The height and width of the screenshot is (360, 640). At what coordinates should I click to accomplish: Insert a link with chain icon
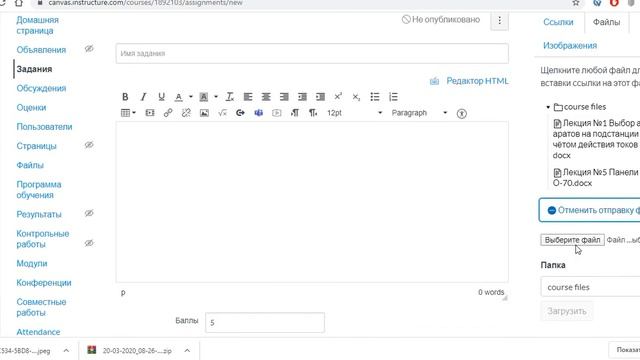pyautogui.click(x=168, y=113)
